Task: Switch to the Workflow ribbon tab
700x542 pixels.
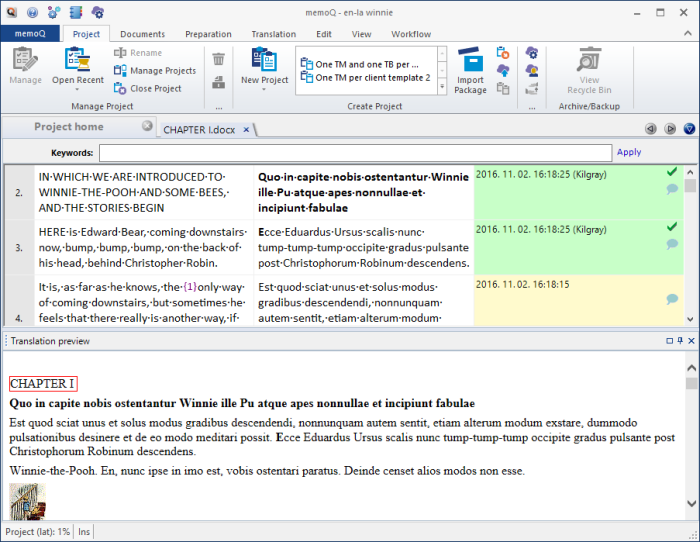Action: click(x=411, y=34)
